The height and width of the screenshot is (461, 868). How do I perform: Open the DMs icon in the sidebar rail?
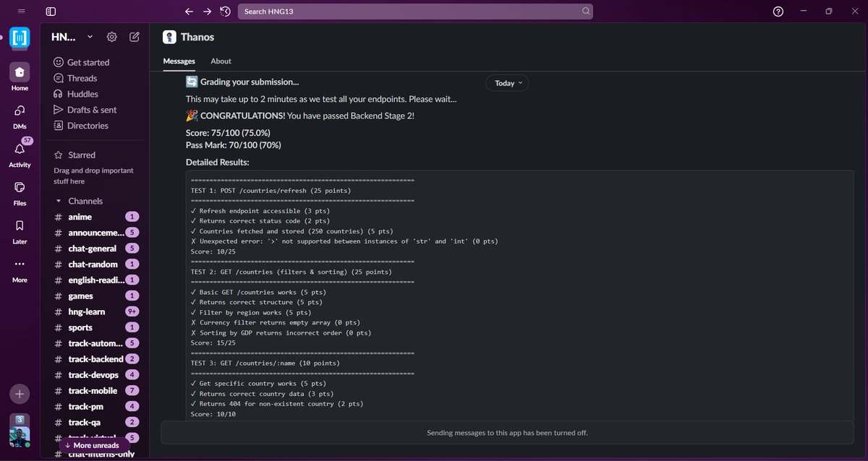(x=19, y=111)
